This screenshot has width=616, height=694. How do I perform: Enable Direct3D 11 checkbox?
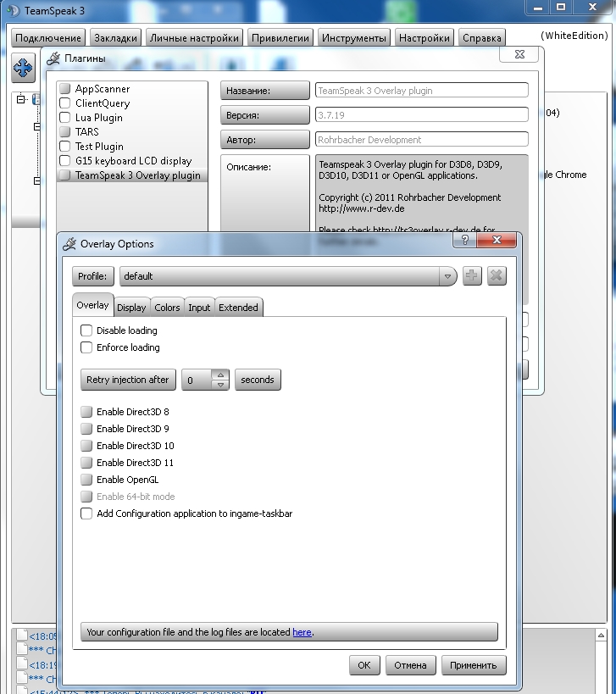86,463
